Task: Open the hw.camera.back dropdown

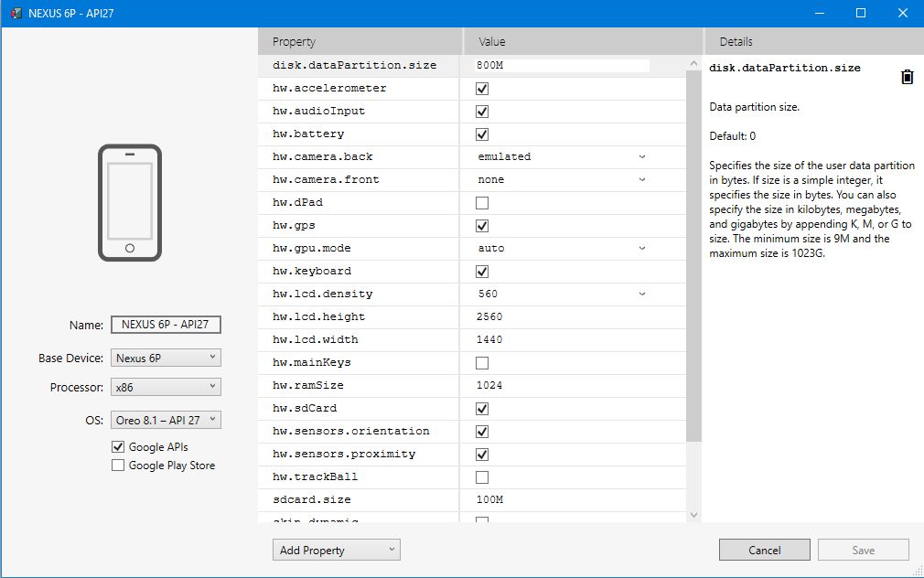Action: tap(562, 156)
